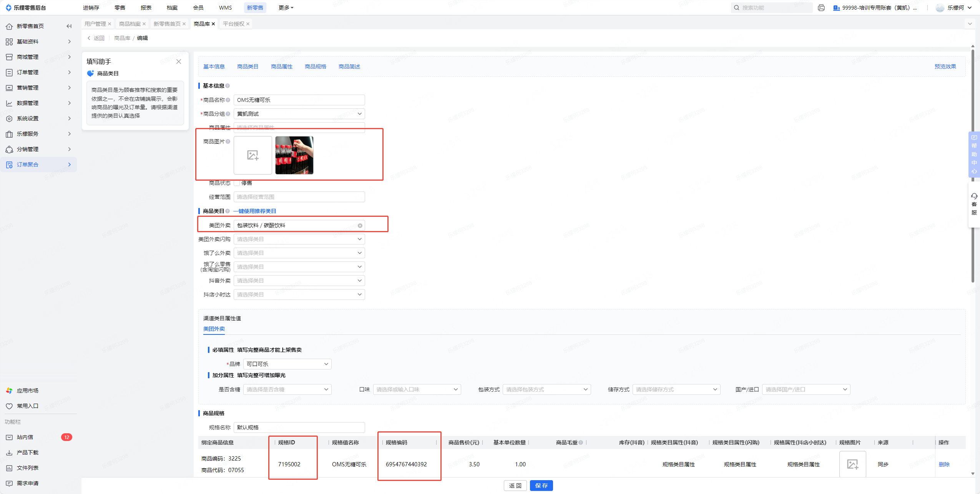Click the Coca-Cola product thumbnail

[294, 155]
